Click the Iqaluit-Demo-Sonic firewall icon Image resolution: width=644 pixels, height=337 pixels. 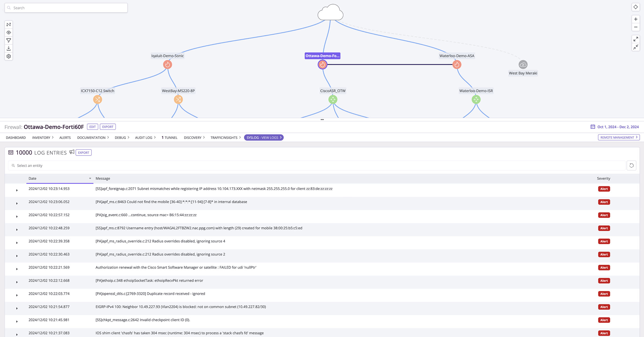(167, 64)
